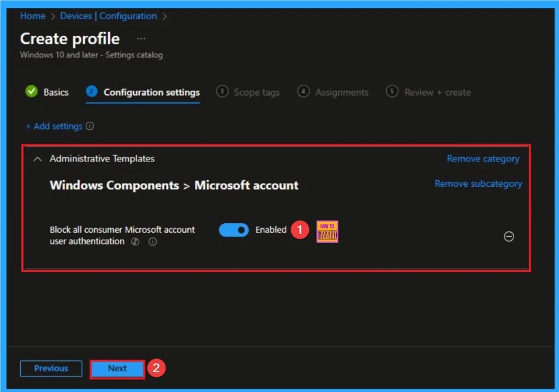Collapse the Administrative Templates section
Image resolution: width=559 pixels, height=392 pixels.
pos(37,159)
